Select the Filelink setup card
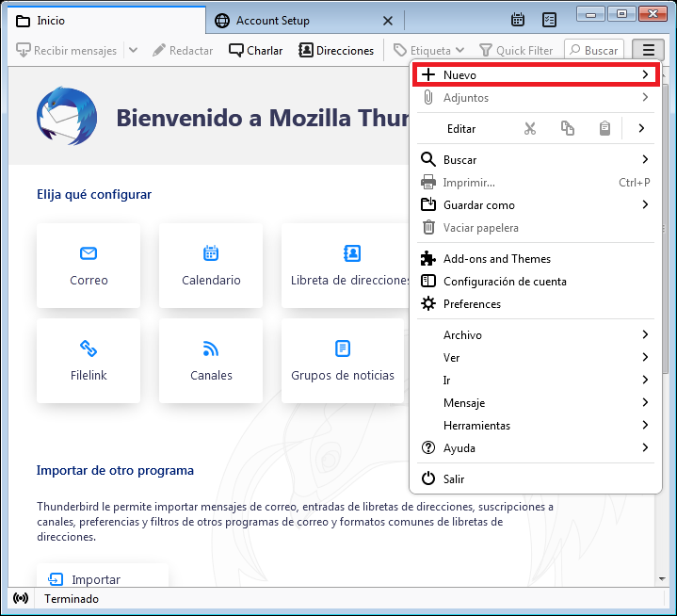The image size is (677, 616). tap(89, 361)
